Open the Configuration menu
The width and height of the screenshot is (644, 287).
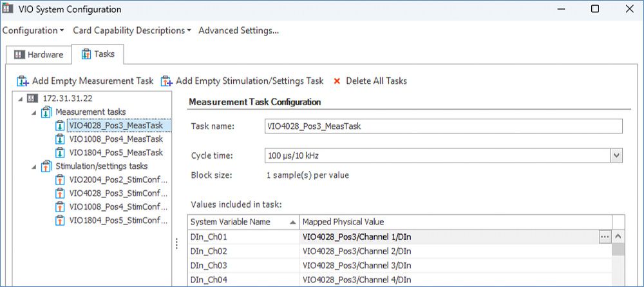point(33,30)
